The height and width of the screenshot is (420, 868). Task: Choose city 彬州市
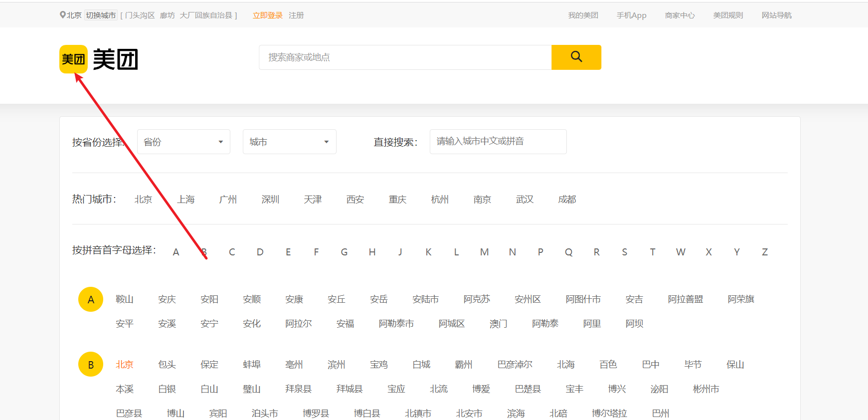[x=706, y=389]
